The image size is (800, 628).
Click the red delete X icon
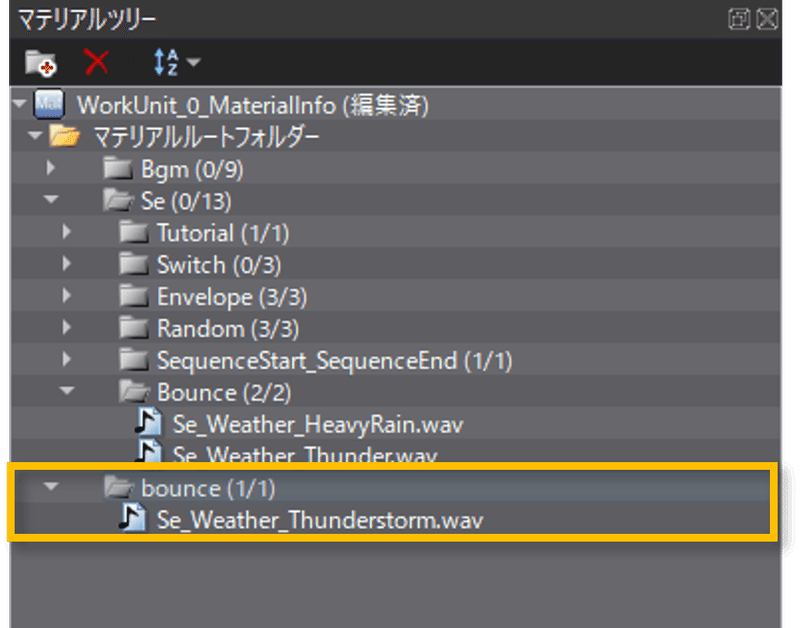pos(96,62)
